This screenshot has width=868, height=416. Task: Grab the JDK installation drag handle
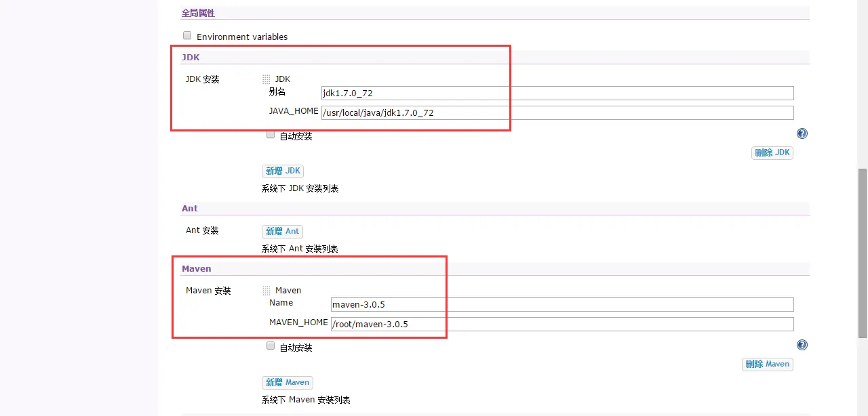(266, 79)
